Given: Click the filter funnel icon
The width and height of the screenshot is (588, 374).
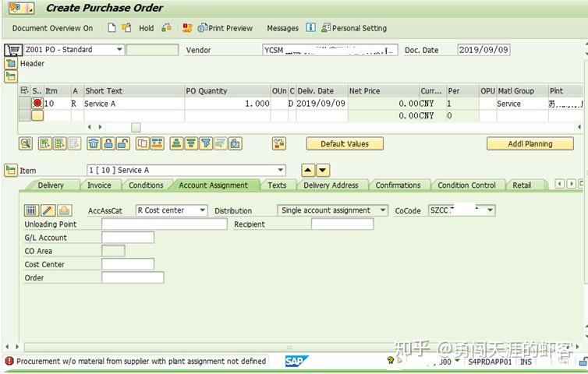Looking at the screenshot, I should pos(206,143).
